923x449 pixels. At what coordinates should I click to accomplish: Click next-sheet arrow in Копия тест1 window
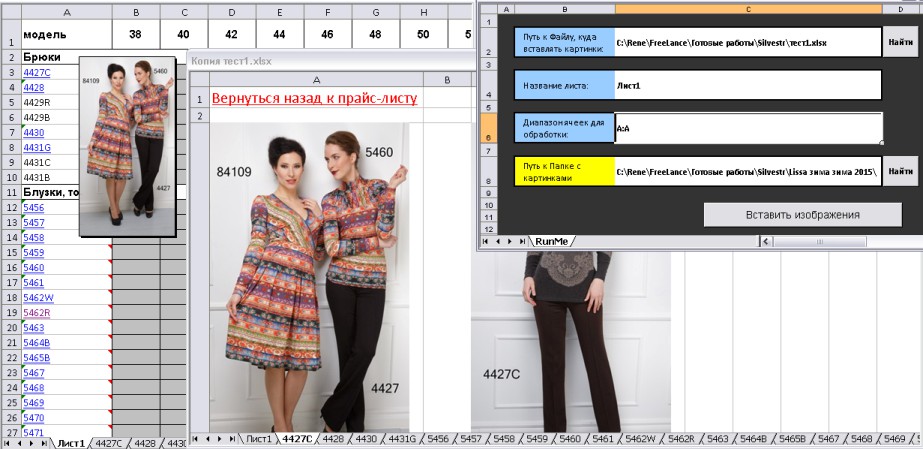pyautogui.click(x=221, y=438)
